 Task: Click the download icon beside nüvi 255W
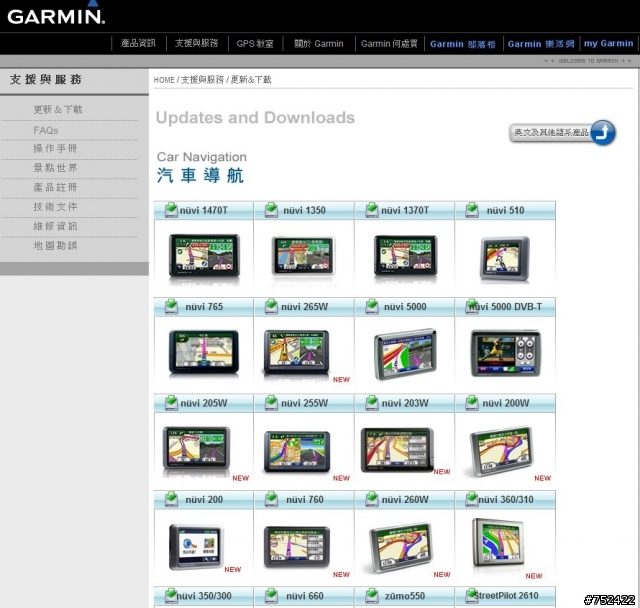271,403
